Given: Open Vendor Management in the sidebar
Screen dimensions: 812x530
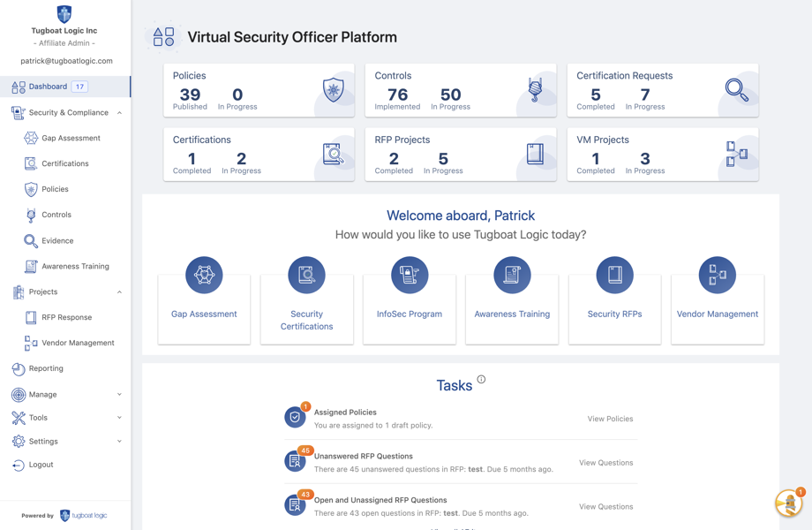Looking at the screenshot, I should pos(79,343).
